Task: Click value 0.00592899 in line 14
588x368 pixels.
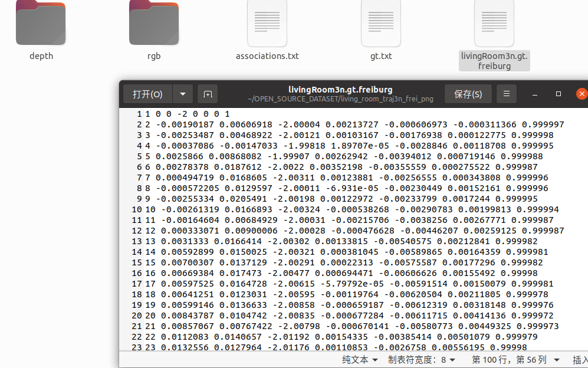Action: point(188,252)
